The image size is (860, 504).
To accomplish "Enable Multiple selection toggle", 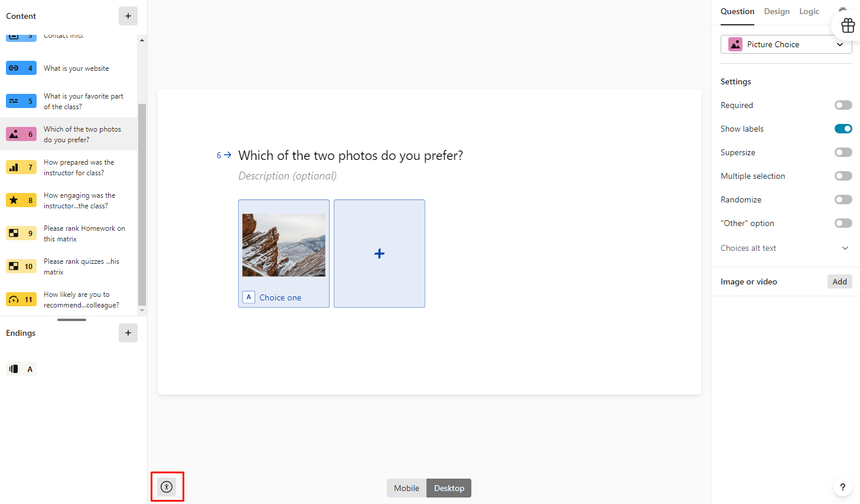I will coord(843,176).
